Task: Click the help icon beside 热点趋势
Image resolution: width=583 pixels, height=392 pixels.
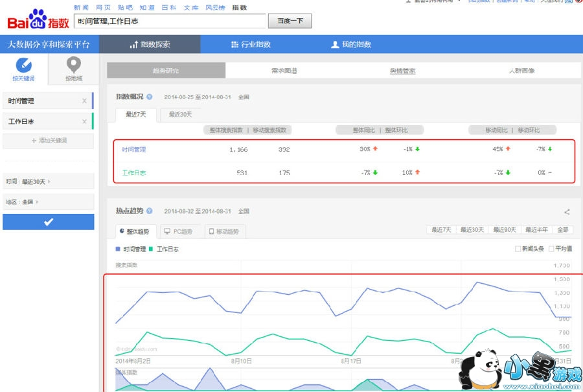Action: (150, 211)
